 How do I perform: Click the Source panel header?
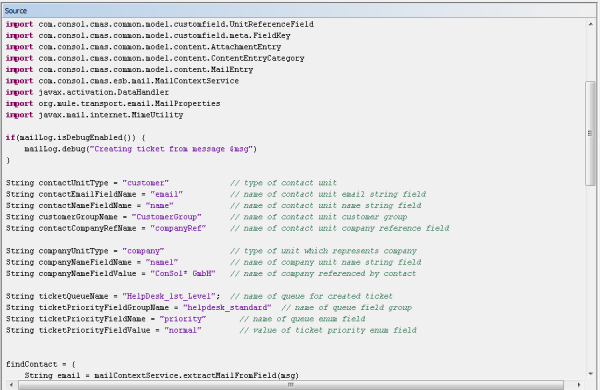[300, 11]
